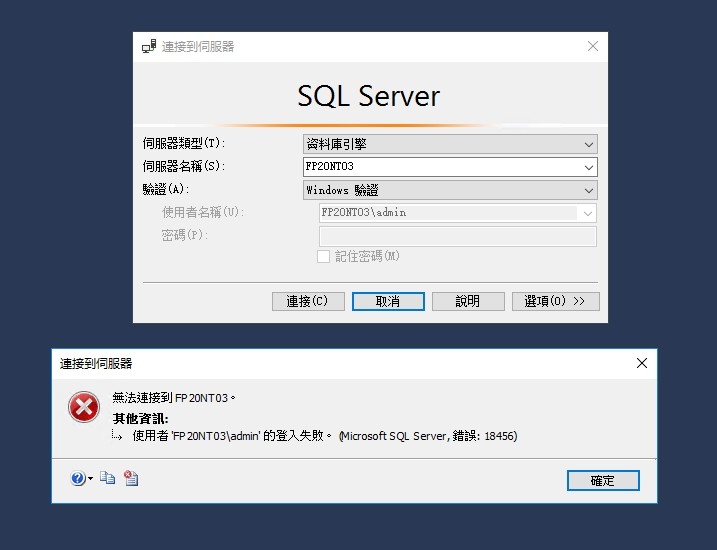Click 確定 button in error dialog
717x550 pixels.
[x=603, y=481]
